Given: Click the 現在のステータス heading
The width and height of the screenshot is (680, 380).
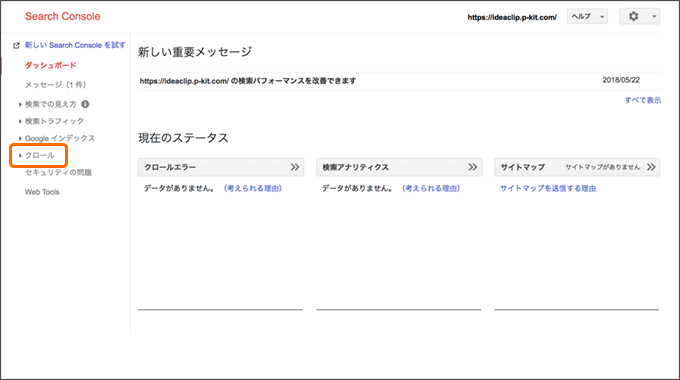Looking at the screenshot, I should pos(183,138).
